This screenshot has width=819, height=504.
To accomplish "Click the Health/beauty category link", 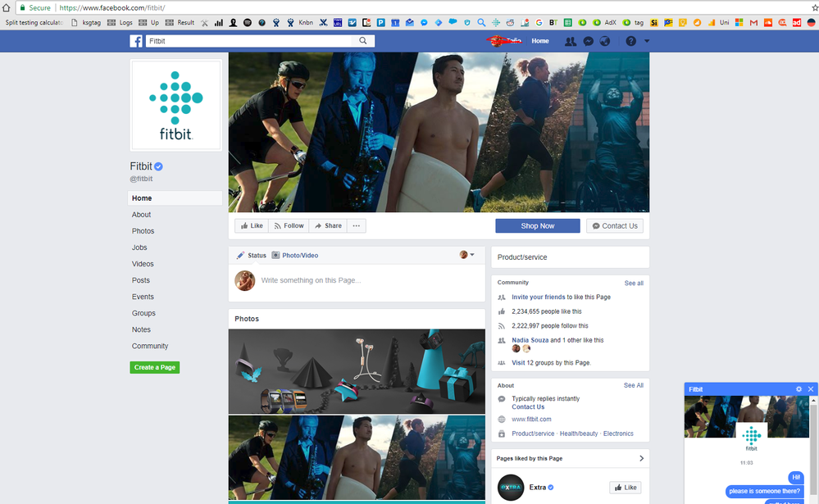I will coord(579,434).
